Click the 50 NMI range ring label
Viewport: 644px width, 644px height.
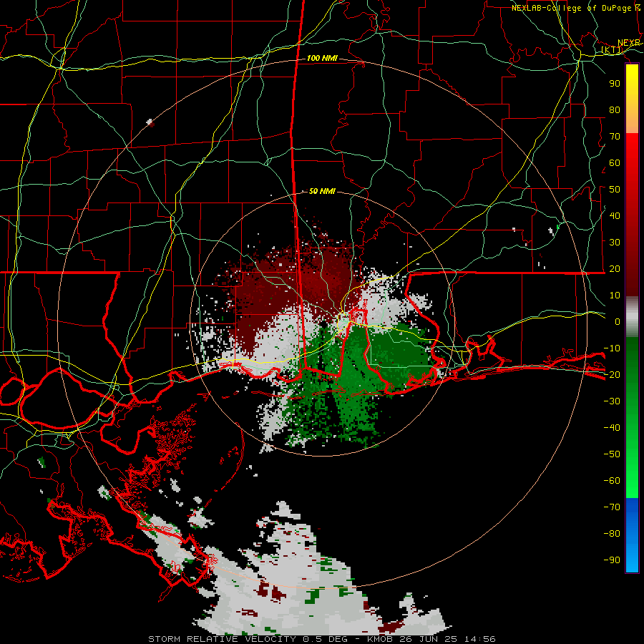click(323, 191)
